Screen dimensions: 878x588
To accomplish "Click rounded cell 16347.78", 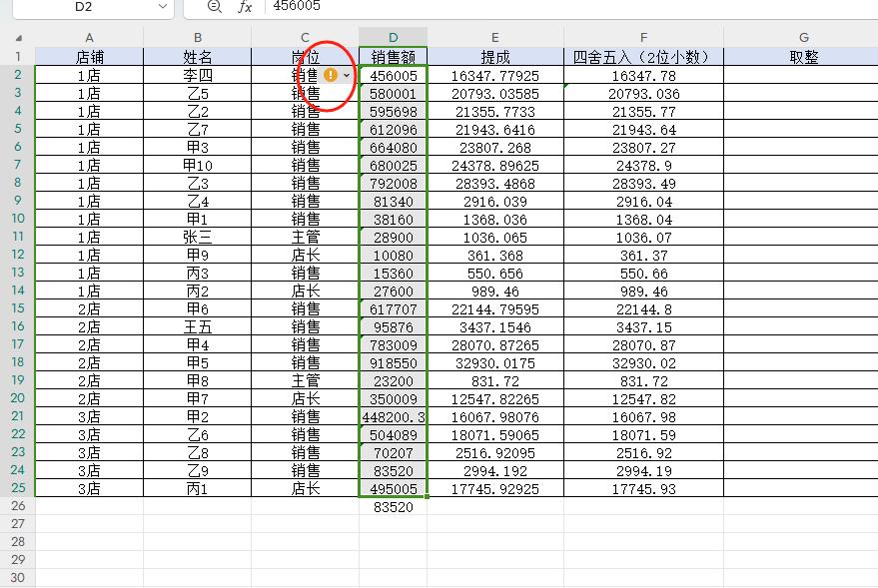I will point(643,75).
